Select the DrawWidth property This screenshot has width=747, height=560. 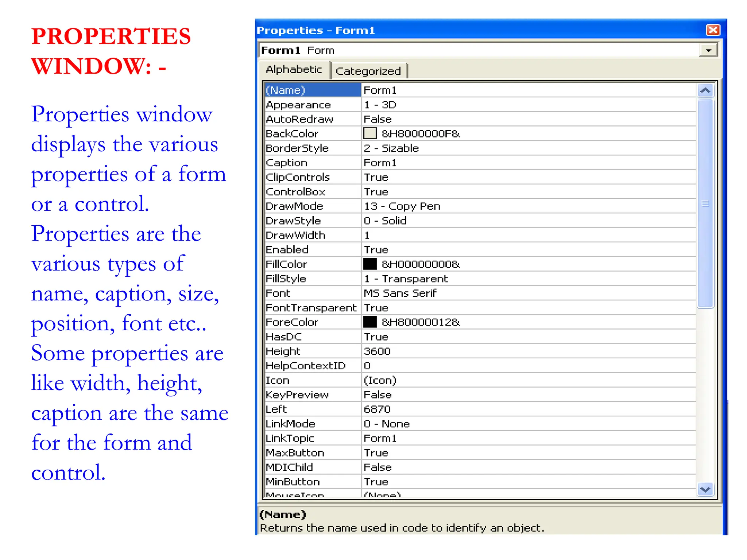(x=313, y=235)
